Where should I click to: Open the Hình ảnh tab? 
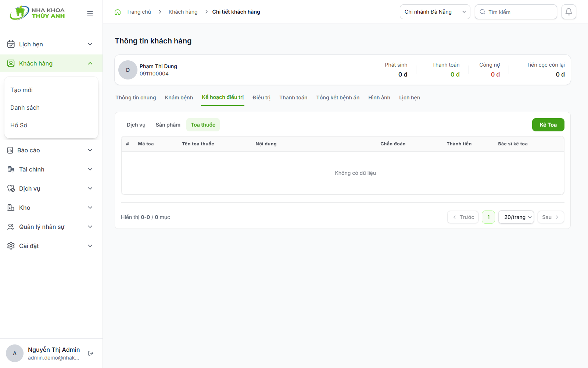[379, 98]
